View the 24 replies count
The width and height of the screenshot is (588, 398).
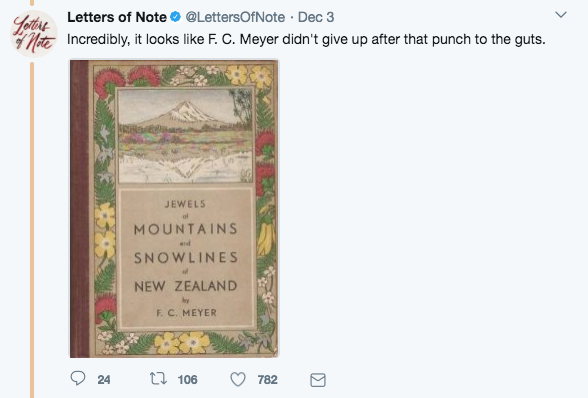click(x=104, y=380)
